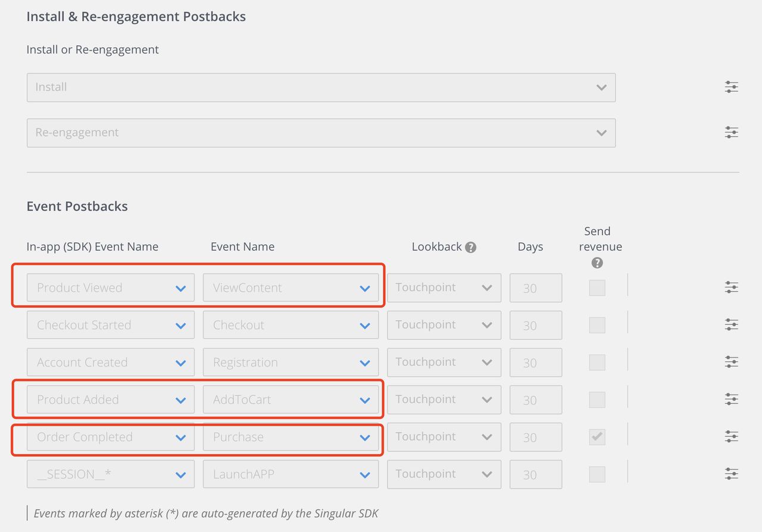Open the Touchpoint lookback dropdown for Purchase
The image size is (762, 532).
444,437
